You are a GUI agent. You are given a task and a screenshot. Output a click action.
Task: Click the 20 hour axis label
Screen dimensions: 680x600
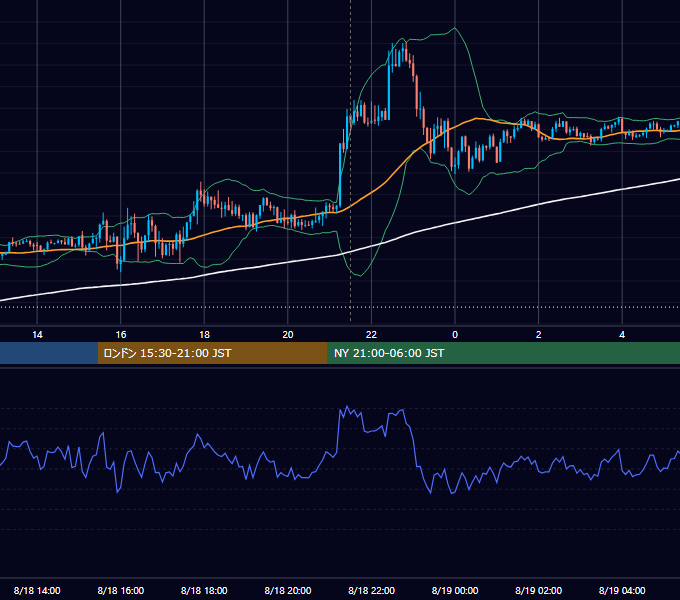coord(288,335)
